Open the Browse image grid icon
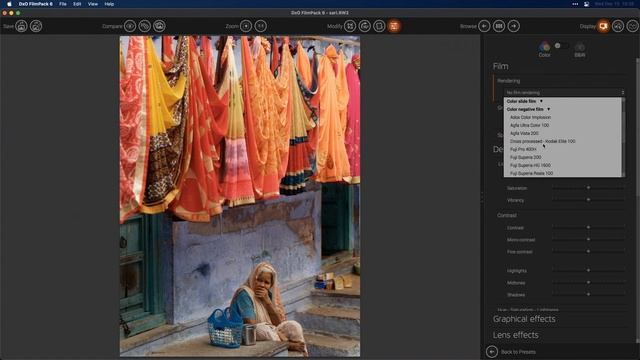This screenshot has height=360, width=640. 499,26
